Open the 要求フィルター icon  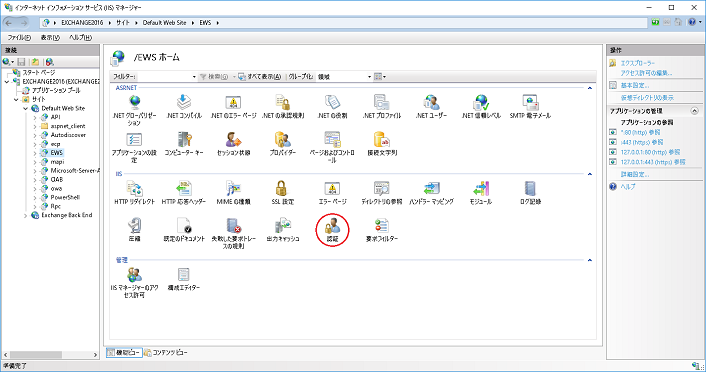[382, 229]
